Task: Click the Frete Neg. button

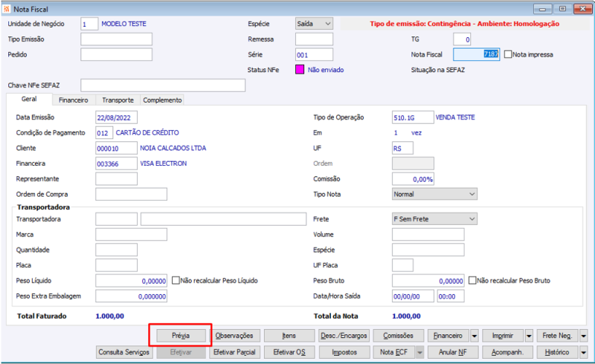Action: 557,336
